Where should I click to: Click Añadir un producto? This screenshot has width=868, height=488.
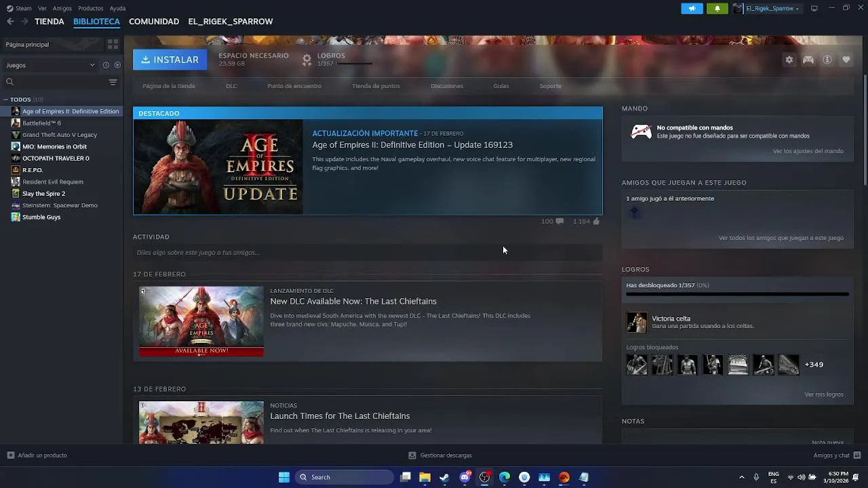[37, 455]
